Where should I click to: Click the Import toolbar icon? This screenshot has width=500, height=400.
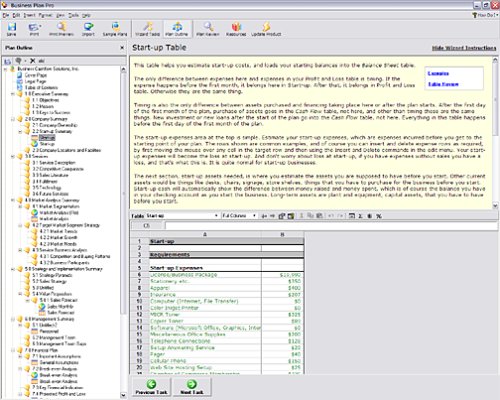click(x=88, y=29)
